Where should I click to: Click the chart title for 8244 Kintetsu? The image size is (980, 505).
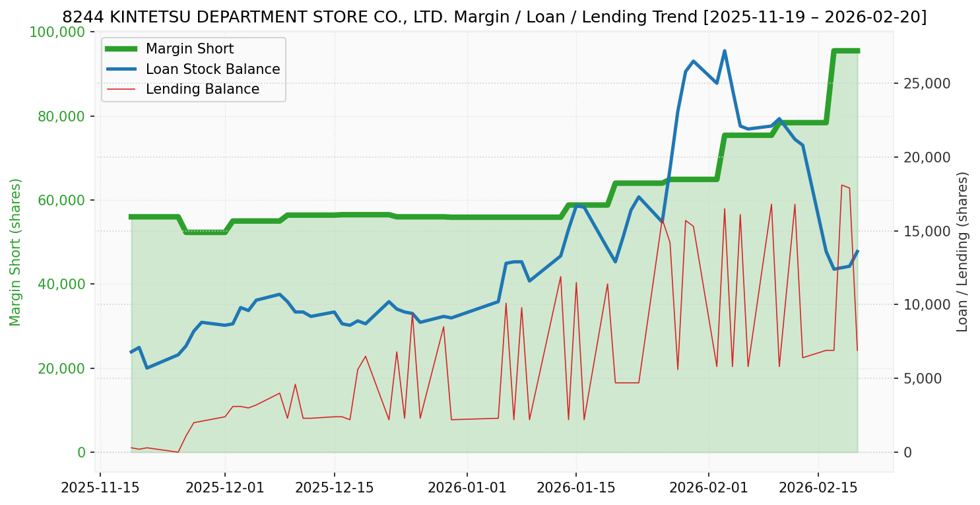click(494, 17)
